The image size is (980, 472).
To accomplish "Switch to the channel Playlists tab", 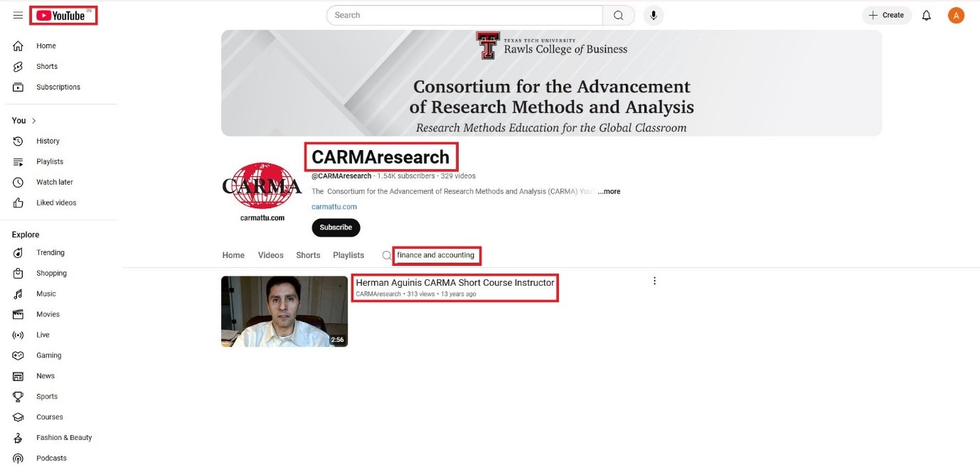I will tap(348, 255).
